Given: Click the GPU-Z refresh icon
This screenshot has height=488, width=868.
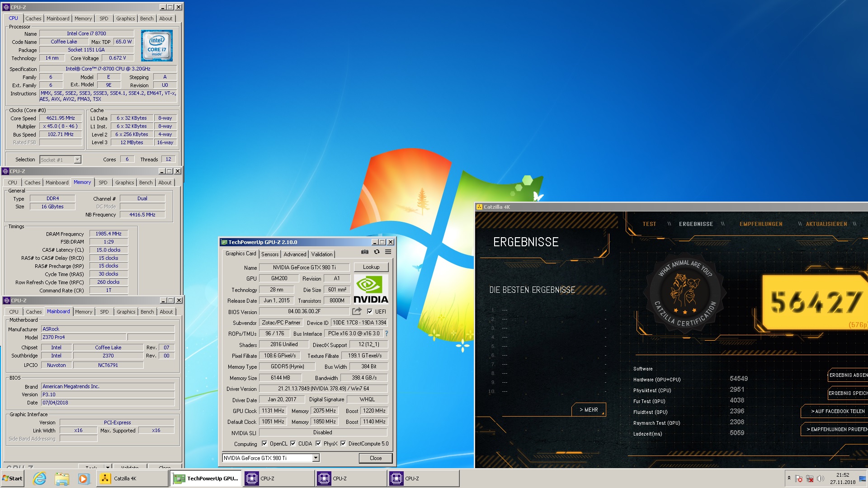Looking at the screenshot, I should coord(377,252).
